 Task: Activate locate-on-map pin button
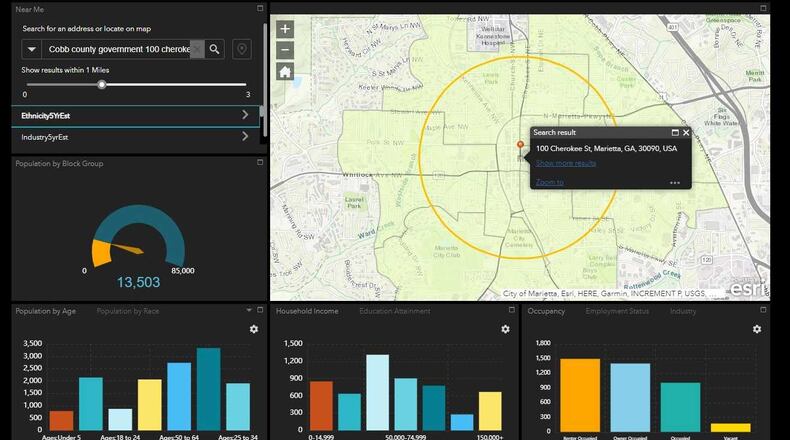[x=241, y=49]
